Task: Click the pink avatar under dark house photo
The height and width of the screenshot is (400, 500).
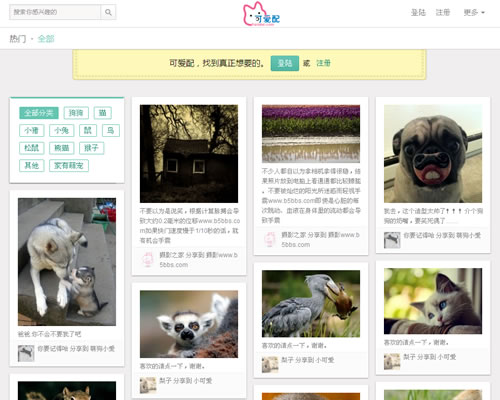Action: click(148, 260)
